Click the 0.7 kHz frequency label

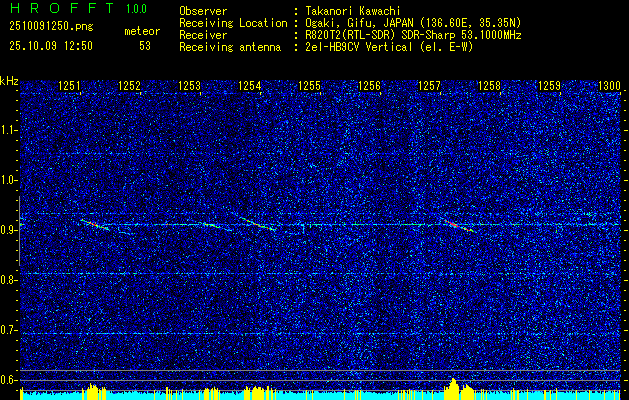8,330
